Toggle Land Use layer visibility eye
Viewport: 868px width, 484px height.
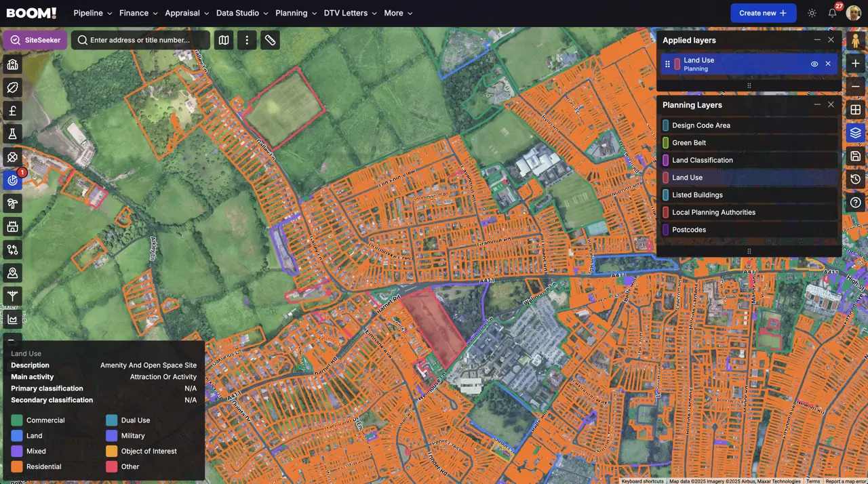814,64
